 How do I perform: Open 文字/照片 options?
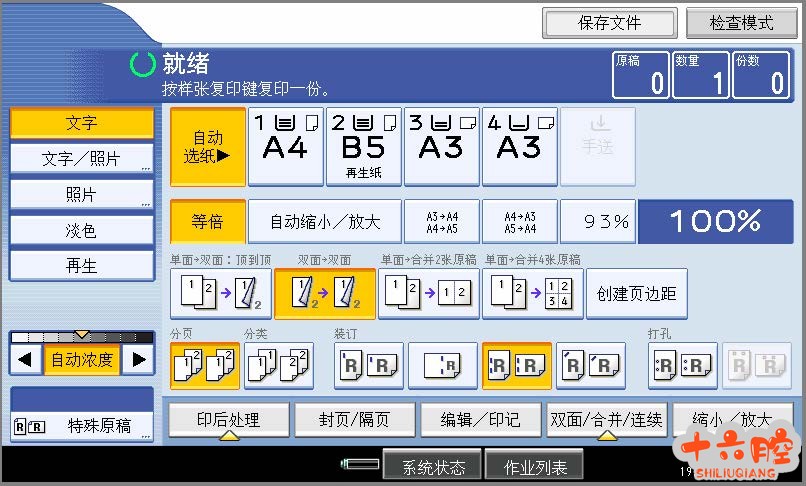82,159
